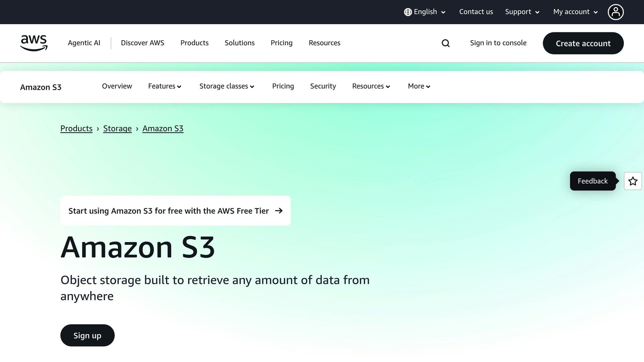The width and height of the screenshot is (644, 362).
Task: Open Agentic AI in main navigation
Action: pos(84,43)
